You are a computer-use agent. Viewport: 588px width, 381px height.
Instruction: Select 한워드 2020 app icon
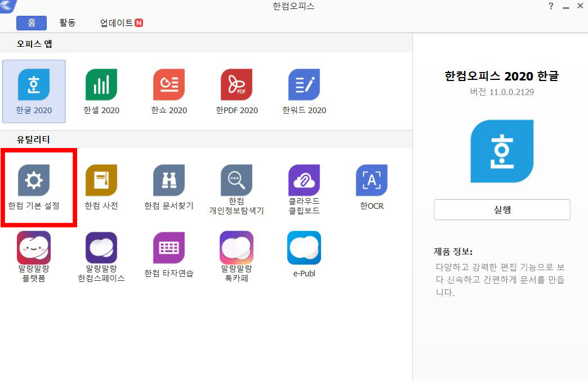pyautogui.click(x=304, y=84)
